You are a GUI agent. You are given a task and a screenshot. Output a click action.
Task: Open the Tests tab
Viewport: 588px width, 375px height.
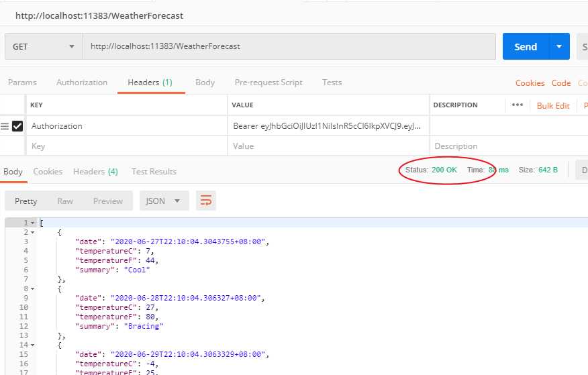click(x=332, y=83)
